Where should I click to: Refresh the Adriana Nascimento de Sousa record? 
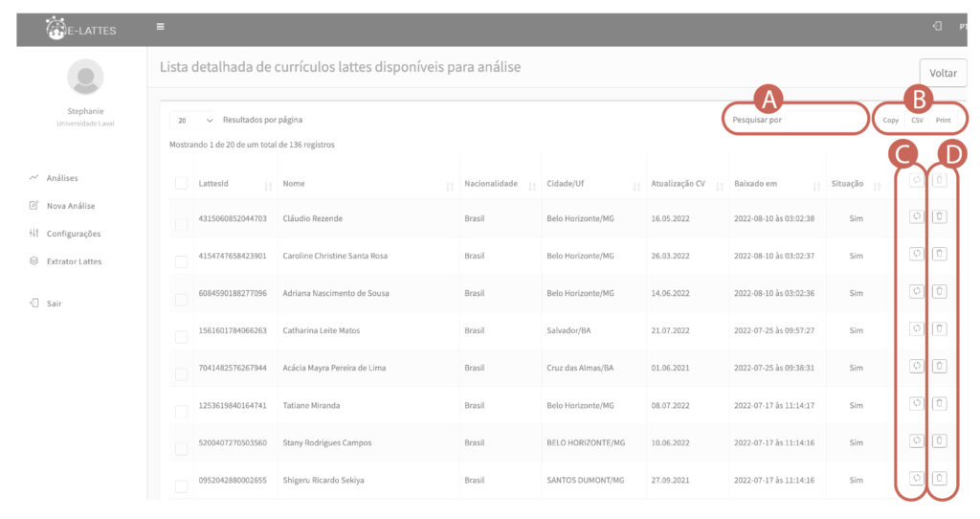pos(916,291)
